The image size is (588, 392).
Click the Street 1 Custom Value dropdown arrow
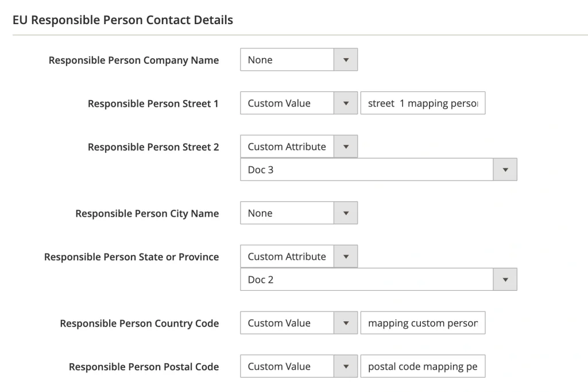click(346, 103)
